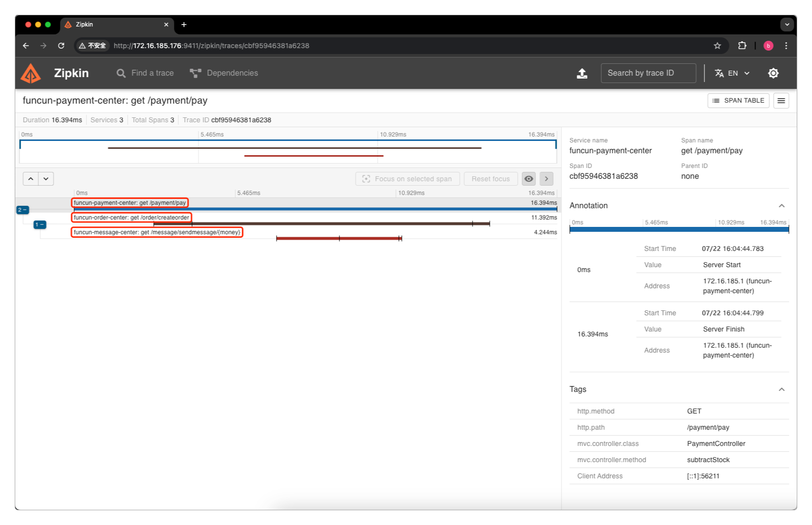Click the Span ID value cbf95946381a6238
The height and width of the screenshot is (525, 812).
tap(603, 176)
